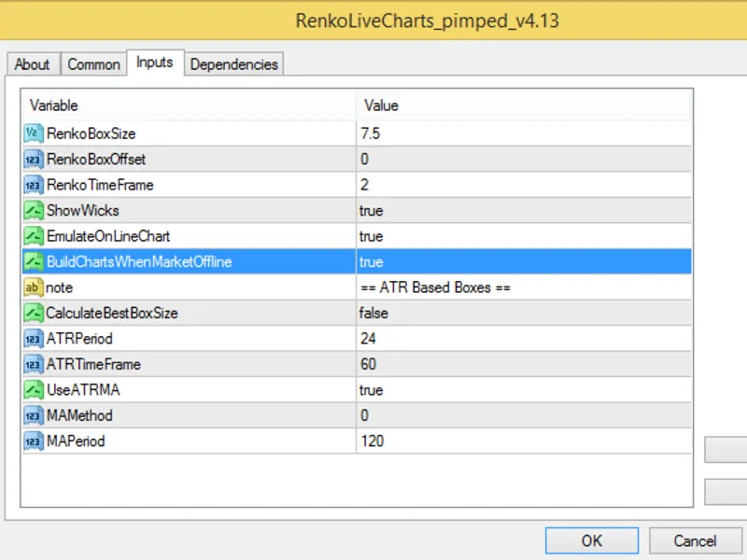This screenshot has width=747, height=560.
Task: Click the ShowWicks boolean icon
Action: pyautogui.click(x=34, y=211)
